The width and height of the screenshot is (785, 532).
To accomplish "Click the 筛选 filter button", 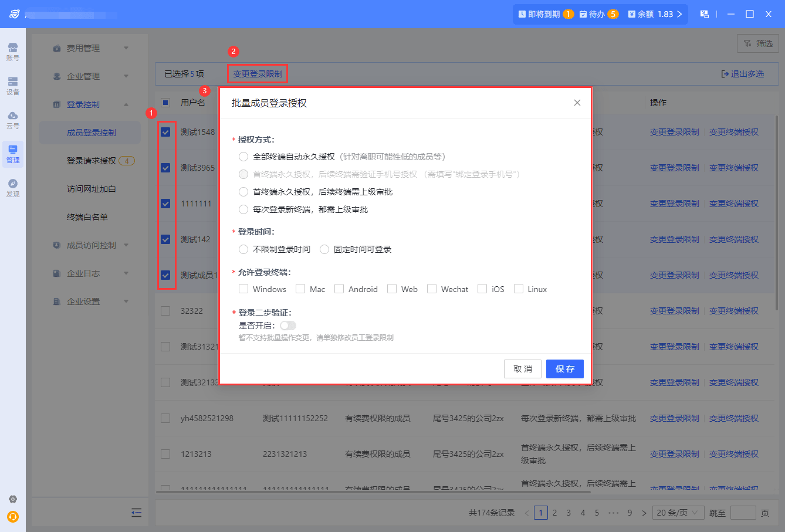I will tap(758, 43).
